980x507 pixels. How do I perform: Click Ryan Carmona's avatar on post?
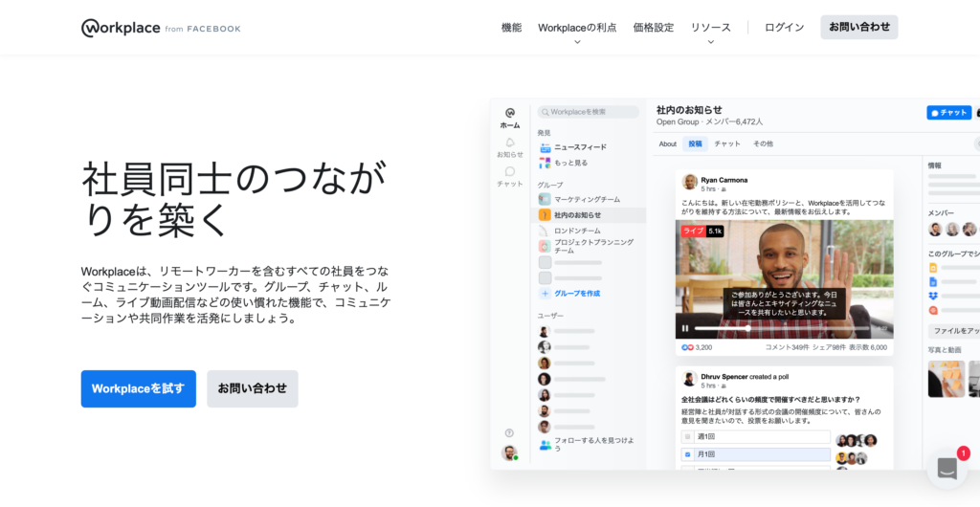click(x=689, y=183)
